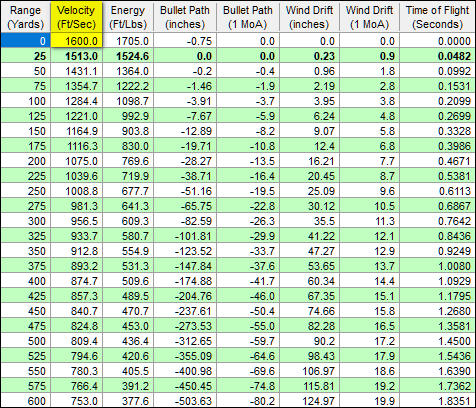Screen dimensions: 476x408
Task: Click the -59.7 MoA bullet path cell
Action: point(248,341)
